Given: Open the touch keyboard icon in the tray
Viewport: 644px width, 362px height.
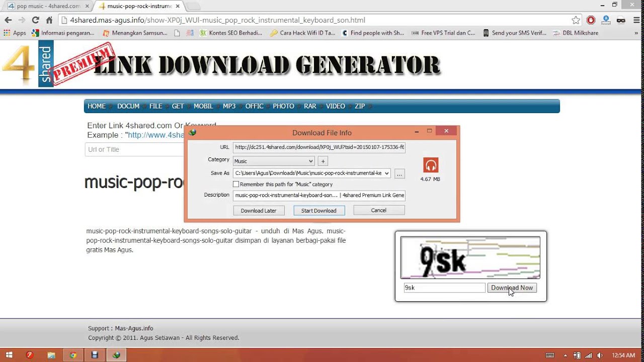Looking at the screenshot, I should coord(550,355).
